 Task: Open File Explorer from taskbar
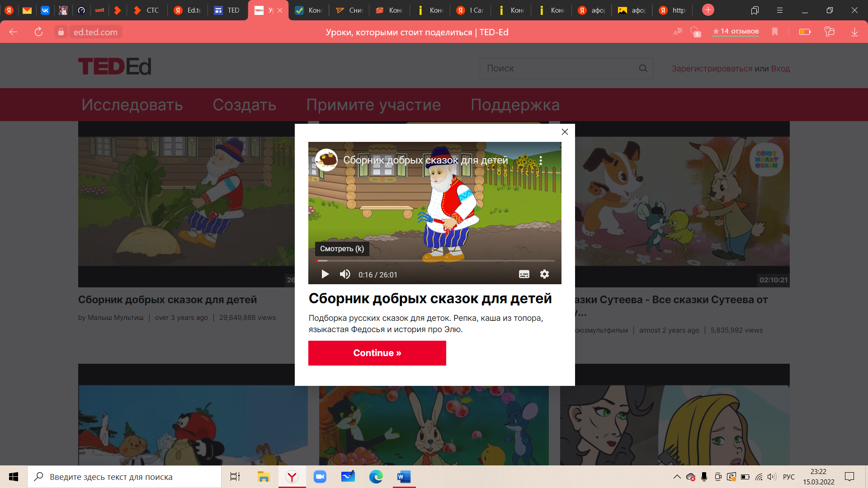coord(264,477)
